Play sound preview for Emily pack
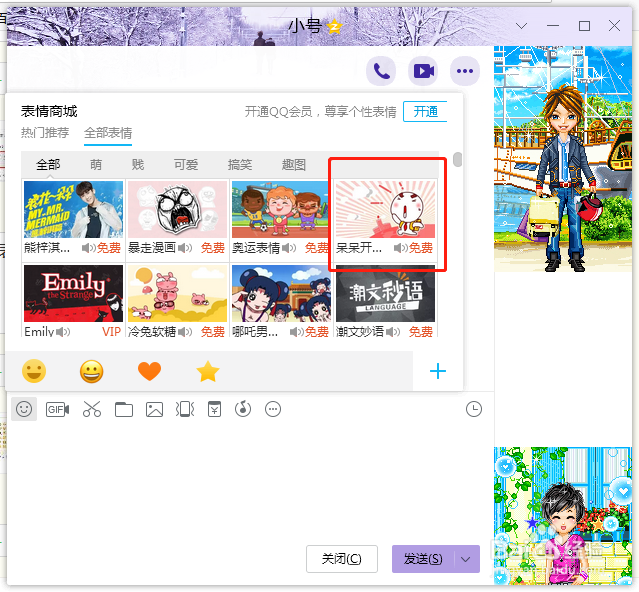The width and height of the screenshot is (639, 592). coord(63,332)
